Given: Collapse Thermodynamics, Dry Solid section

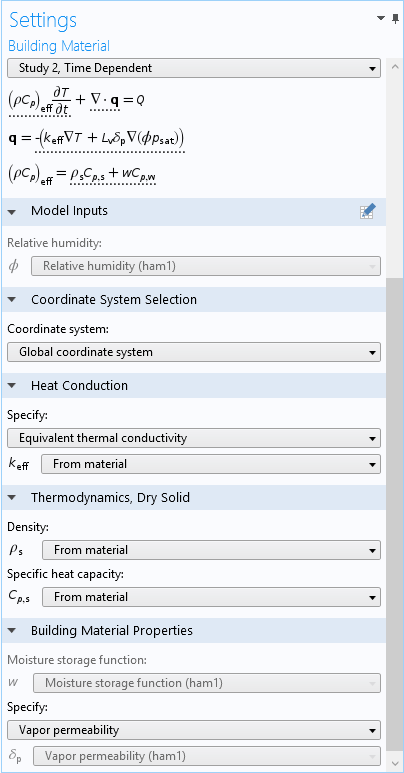Looking at the screenshot, I should pos(12,498).
